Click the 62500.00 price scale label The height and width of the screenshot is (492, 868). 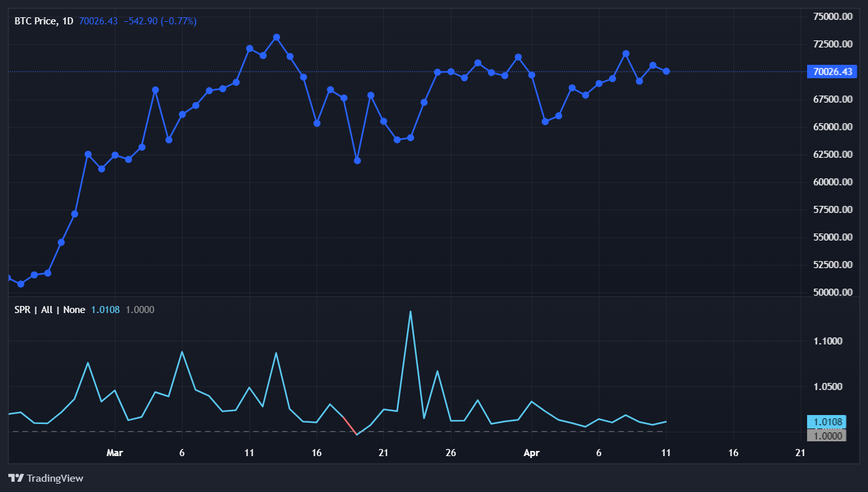click(833, 155)
